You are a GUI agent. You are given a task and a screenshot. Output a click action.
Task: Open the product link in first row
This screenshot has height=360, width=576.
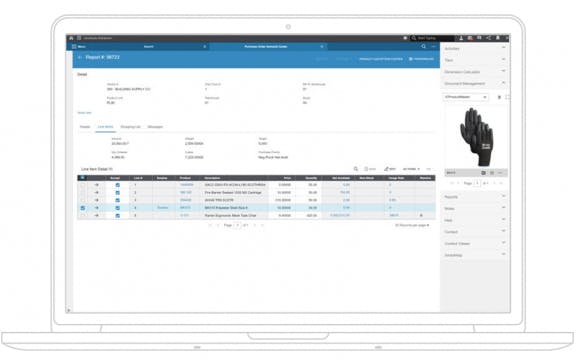click(187, 185)
